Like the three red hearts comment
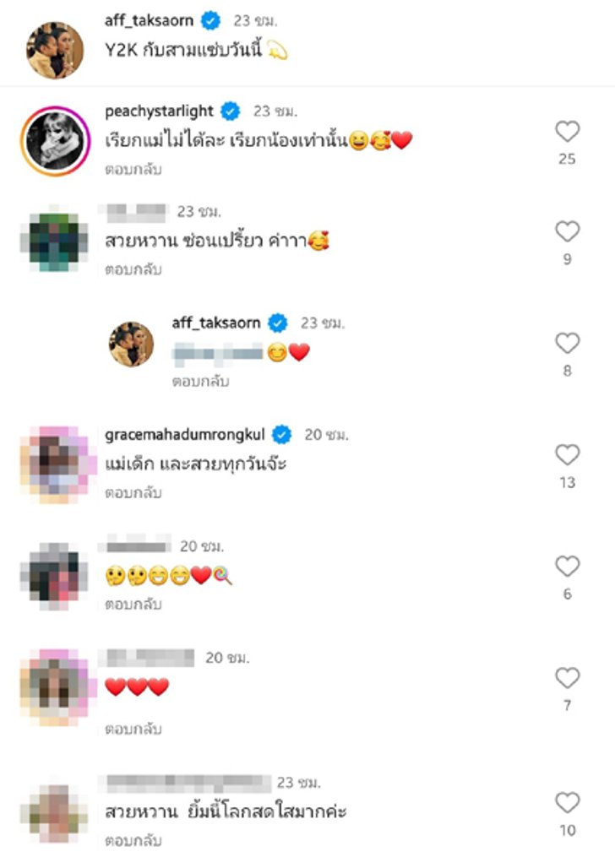Screen dimensions: 615x868 [568, 677]
